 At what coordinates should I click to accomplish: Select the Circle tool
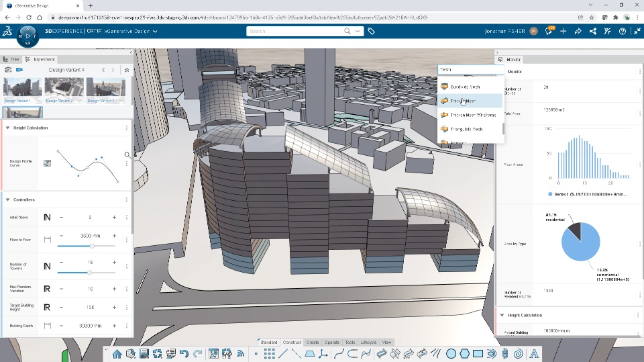coord(451,354)
